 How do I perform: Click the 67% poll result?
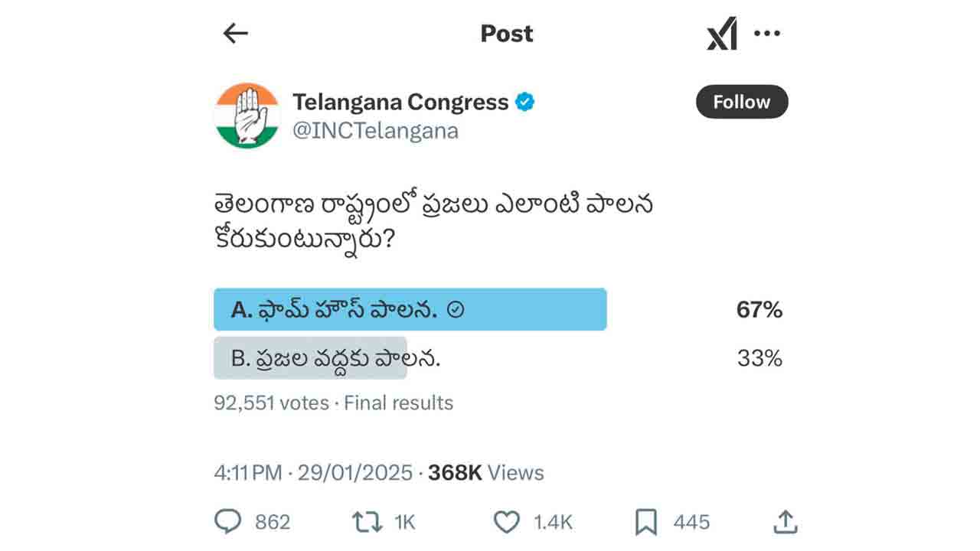point(759,310)
